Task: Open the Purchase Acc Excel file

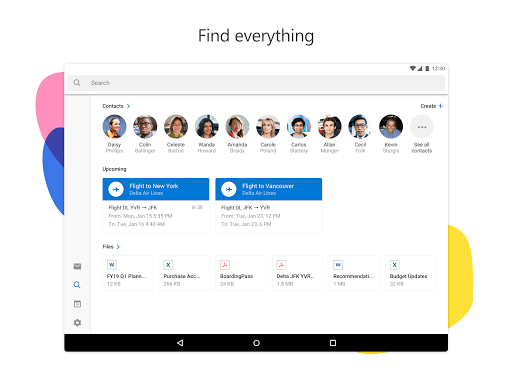Action: coord(184,273)
